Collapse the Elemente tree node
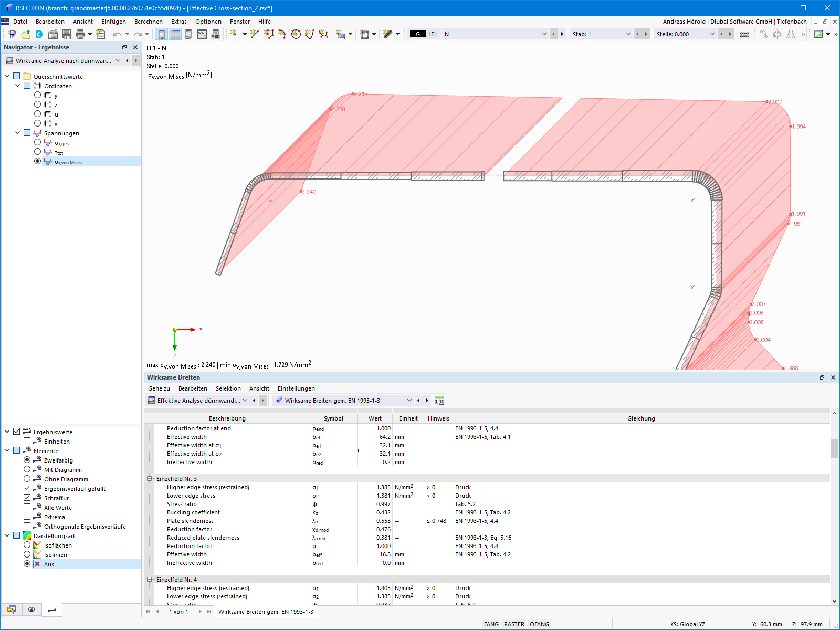840x630 pixels. tap(7, 450)
